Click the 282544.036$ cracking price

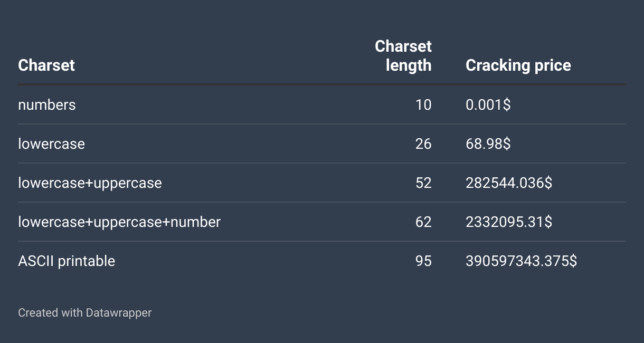[x=509, y=183]
